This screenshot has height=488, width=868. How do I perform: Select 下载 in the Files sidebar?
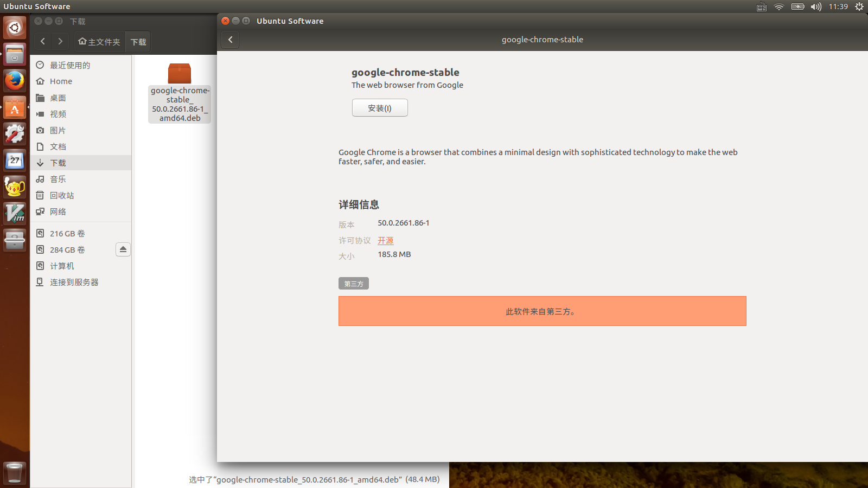pyautogui.click(x=81, y=163)
